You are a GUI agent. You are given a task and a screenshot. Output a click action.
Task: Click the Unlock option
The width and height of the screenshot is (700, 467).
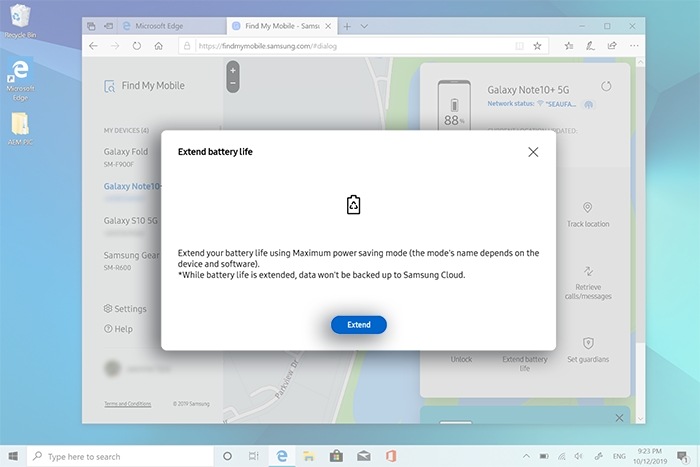point(461,359)
